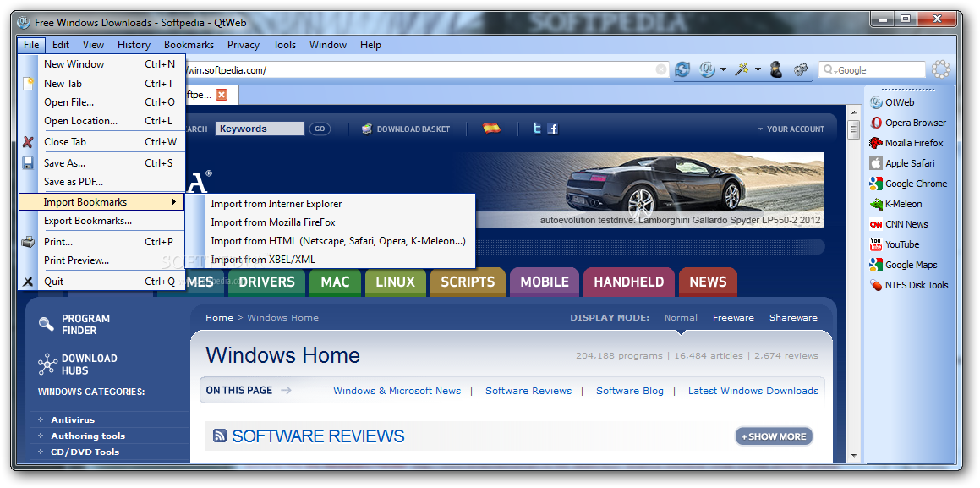Image resolution: width=980 pixels, height=488 pixels.
Task: Choose Close Tab in File menu
Action: click(101, 142)
